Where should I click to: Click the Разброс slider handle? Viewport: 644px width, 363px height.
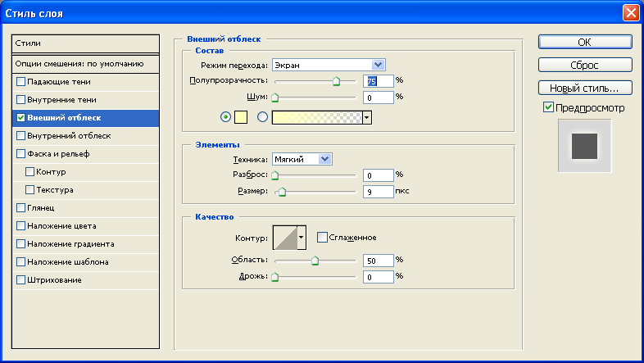coord(275,175)
